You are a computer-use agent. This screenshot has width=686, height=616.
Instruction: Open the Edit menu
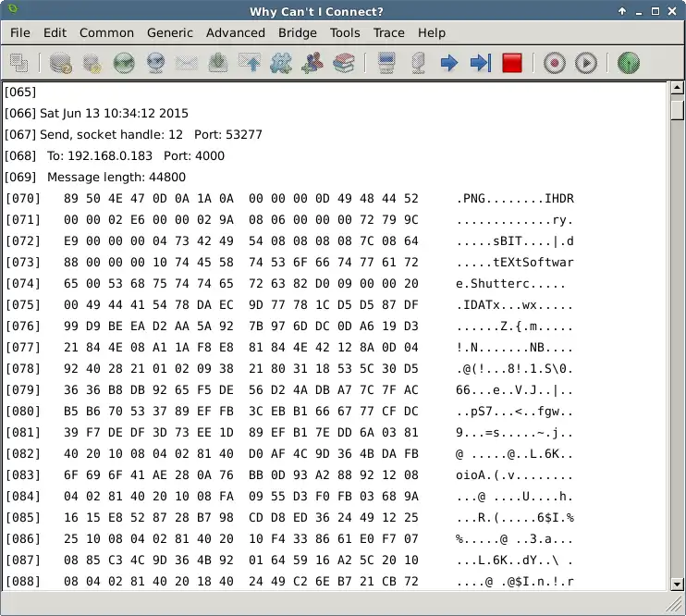pos(55,33)
